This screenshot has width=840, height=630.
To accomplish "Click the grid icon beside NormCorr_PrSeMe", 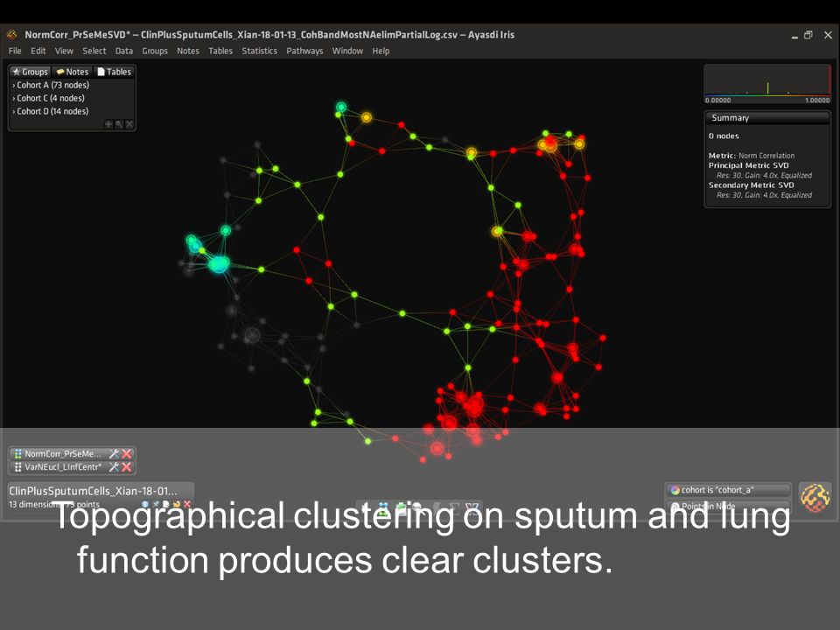I will [x=17, y=454].
